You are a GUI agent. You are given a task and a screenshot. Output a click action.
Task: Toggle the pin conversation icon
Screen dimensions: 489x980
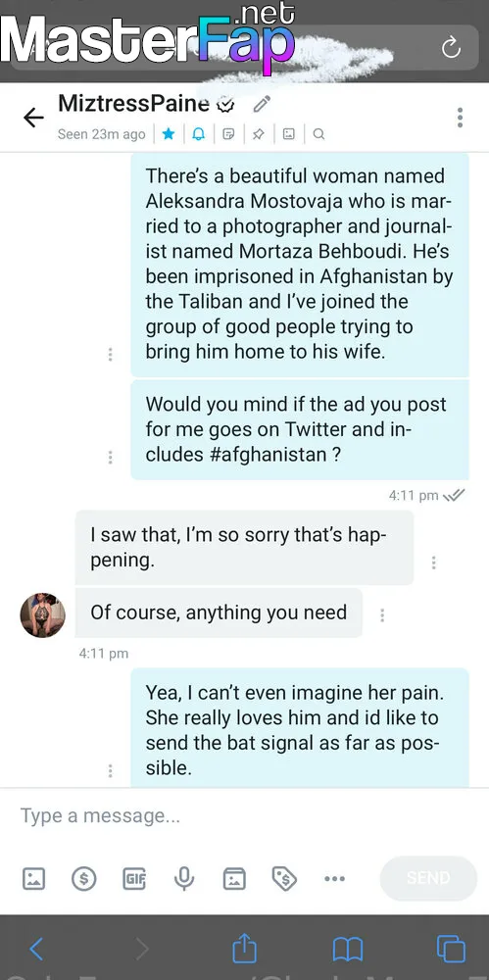tap(259, 133)
